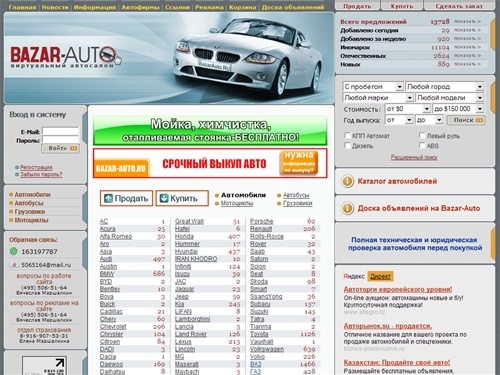
Task: Open the year 'от' dropdown
Action: click(x=399, y=120)
